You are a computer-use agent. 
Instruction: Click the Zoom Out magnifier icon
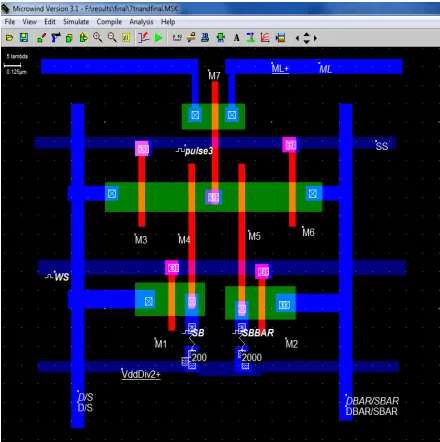click(x=112, y=37)
